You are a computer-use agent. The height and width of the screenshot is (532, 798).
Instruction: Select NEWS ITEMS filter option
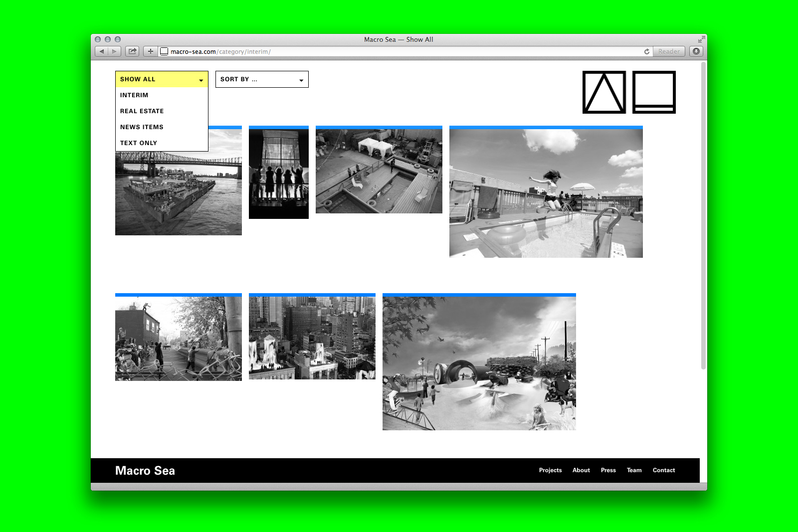point(142,127)
